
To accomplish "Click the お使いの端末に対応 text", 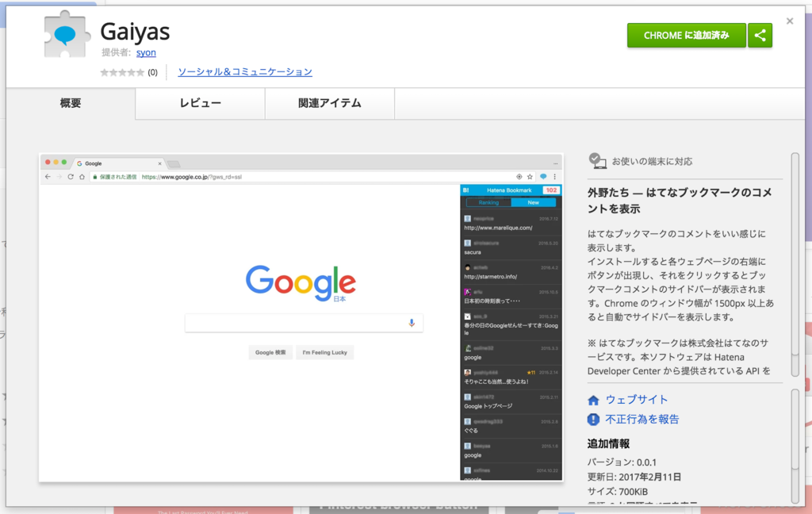I will tap(652, 161).
